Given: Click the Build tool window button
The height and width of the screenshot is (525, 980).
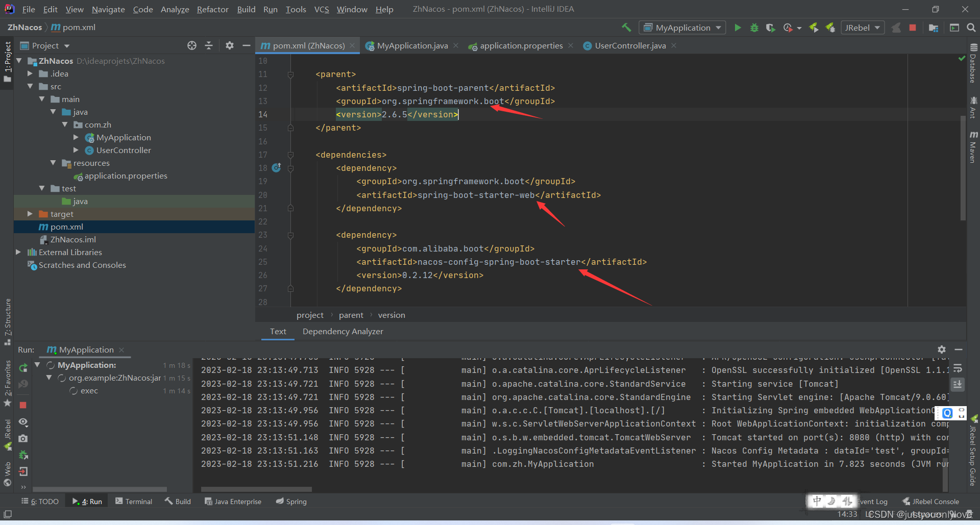Looking at the screenshot, I should [178, 502].
